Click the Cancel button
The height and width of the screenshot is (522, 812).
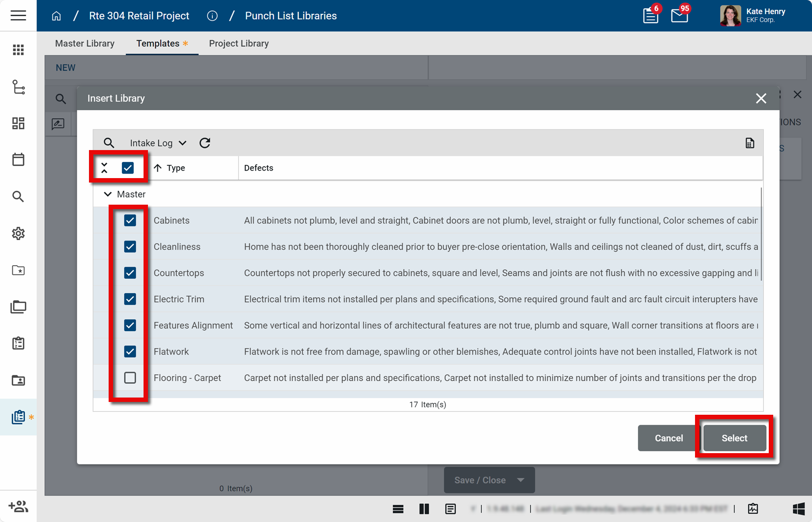click(x=668, y=438)
